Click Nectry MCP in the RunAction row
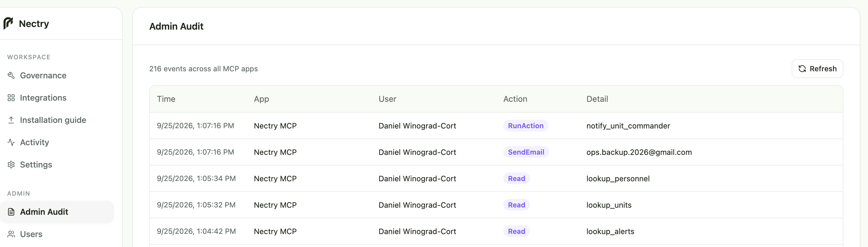Image resolution: width=868 pixels, height=247 pixels. (275, 126)
